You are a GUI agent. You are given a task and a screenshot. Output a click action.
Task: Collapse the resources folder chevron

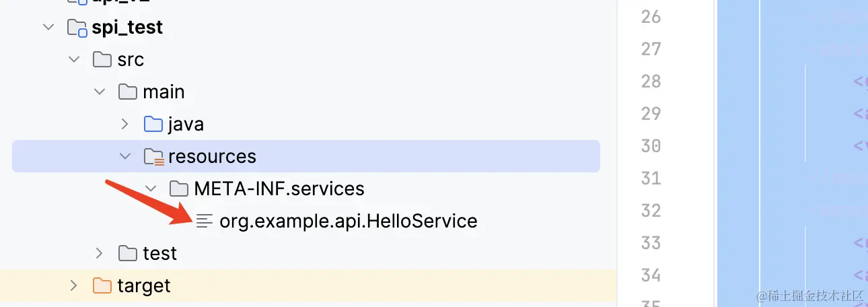click(x=124, y=157)
